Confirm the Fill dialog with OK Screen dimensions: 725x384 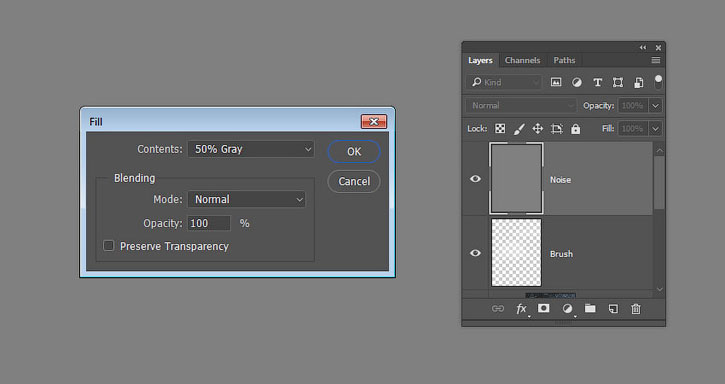[354, 152]
